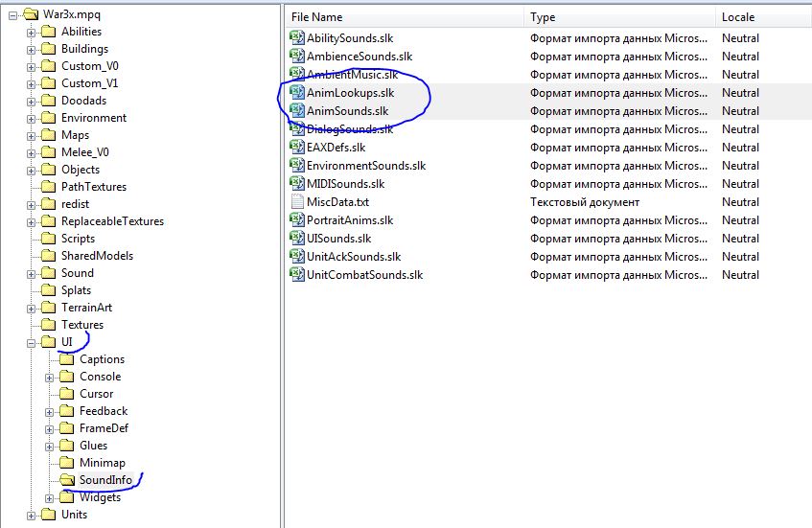
Task: Click the PortraitAnims.slk file icon
Action: coord(297,219)
